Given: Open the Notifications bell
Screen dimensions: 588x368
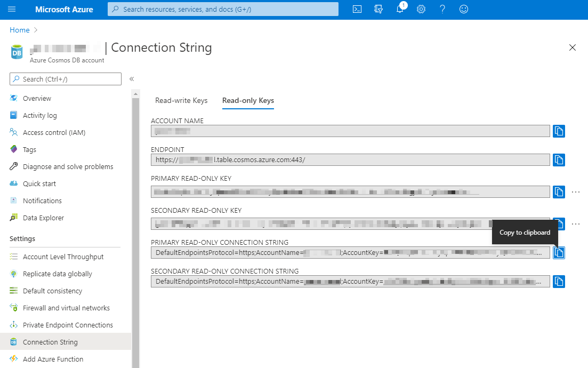Looking at the screenshot, I should tap(399, 9).
